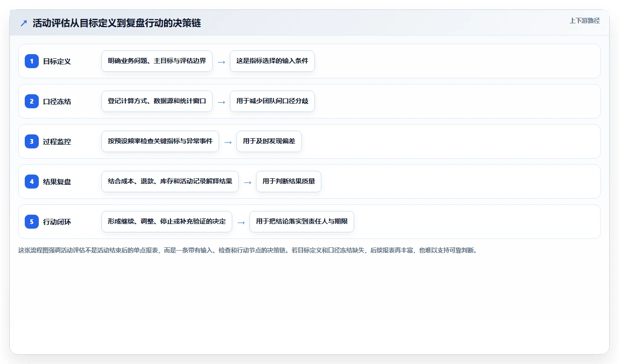Click the 目标定义 step label

(57, 61)
